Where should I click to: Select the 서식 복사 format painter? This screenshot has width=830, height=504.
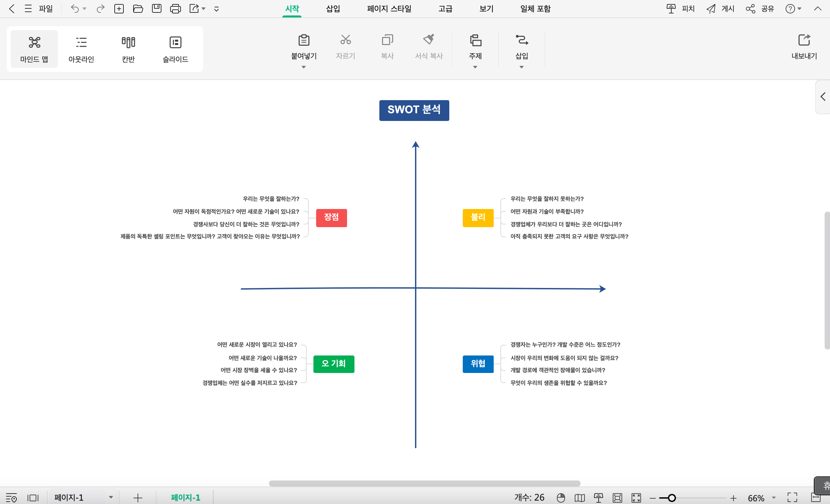(x=429, y=39)
